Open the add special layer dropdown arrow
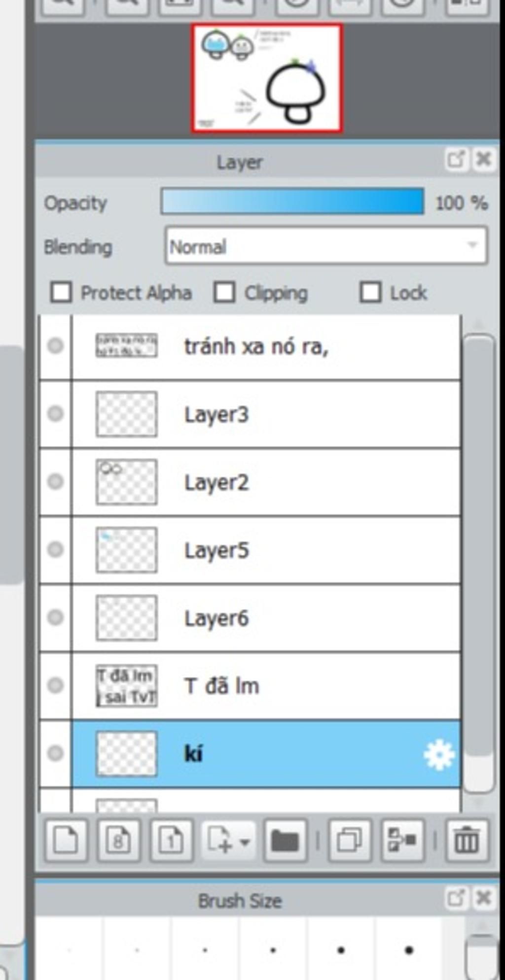505x980 pixels. point(245,842)
